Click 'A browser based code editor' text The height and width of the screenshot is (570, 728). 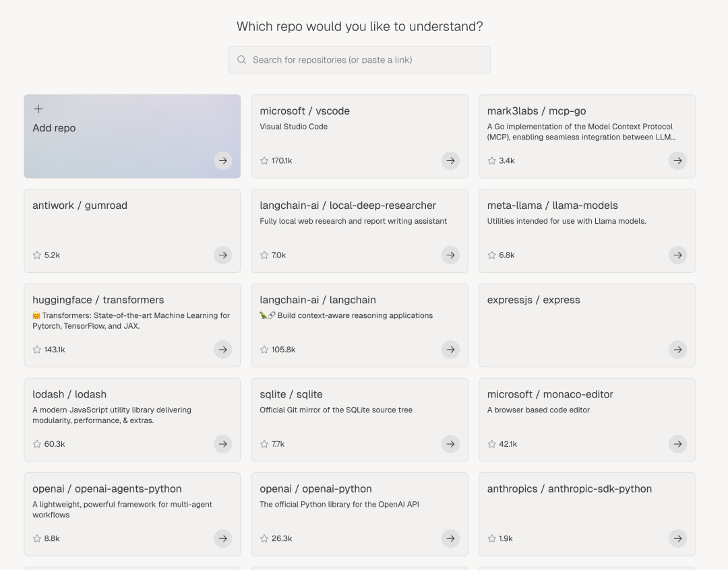[538, 410]
